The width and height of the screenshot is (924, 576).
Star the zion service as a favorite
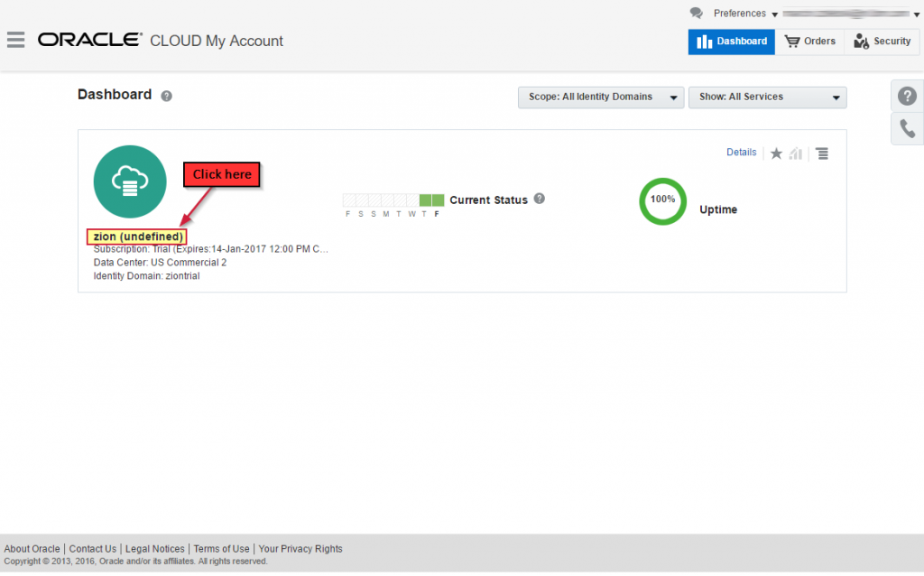point(776,153)
